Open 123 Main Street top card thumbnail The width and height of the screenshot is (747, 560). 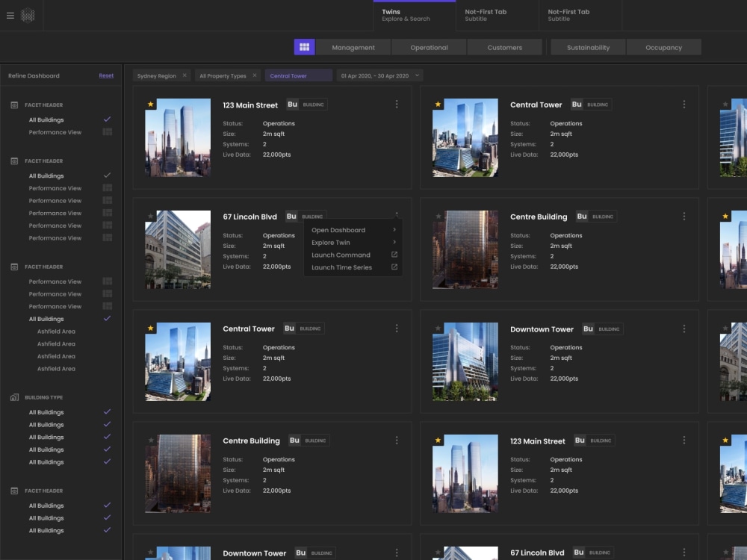pos(178,137)
